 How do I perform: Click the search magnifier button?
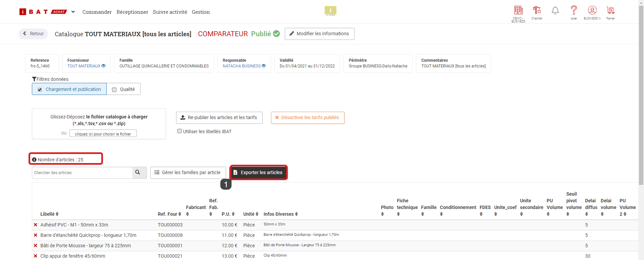[x=138, y=172]
